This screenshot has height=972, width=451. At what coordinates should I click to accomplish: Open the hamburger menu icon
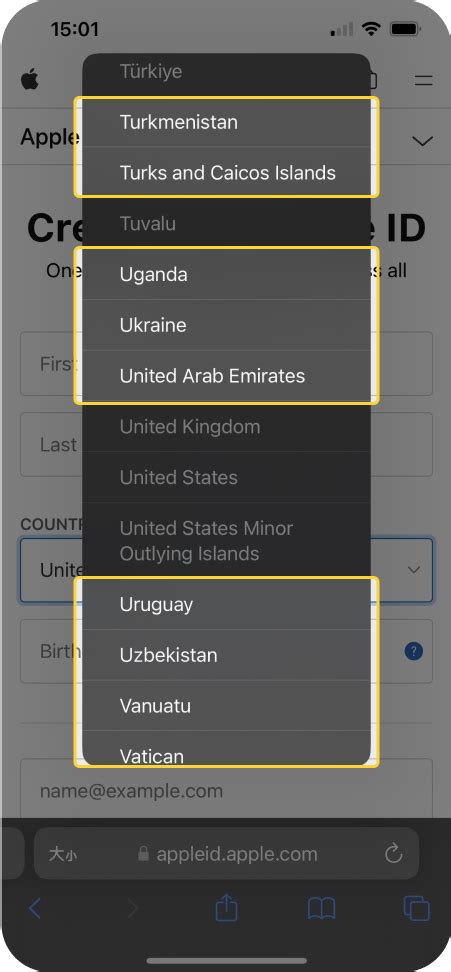tap(424, 80)
